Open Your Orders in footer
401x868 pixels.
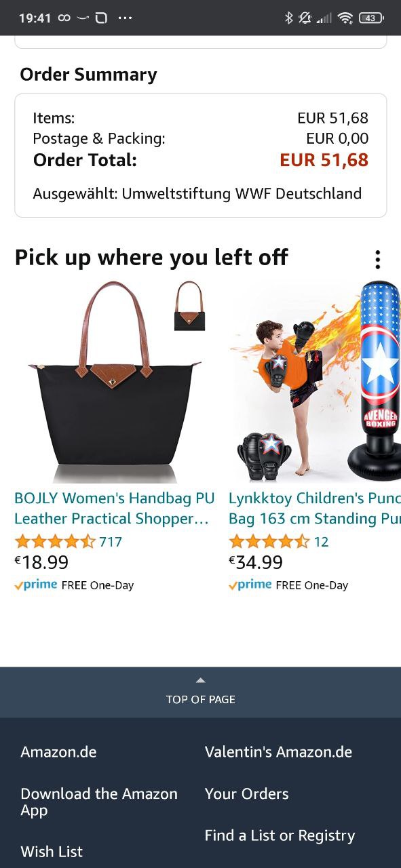247,794
